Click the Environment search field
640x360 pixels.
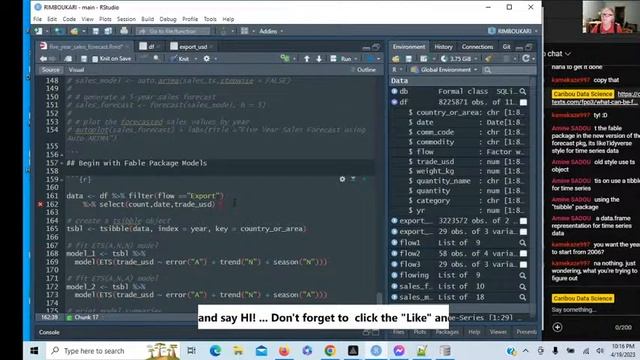[x=508, y=70]
